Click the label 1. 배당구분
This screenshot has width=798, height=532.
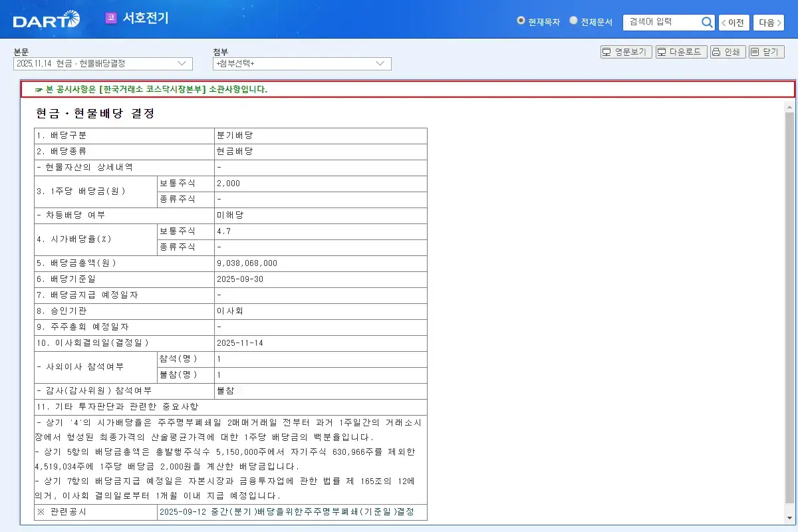63,136
